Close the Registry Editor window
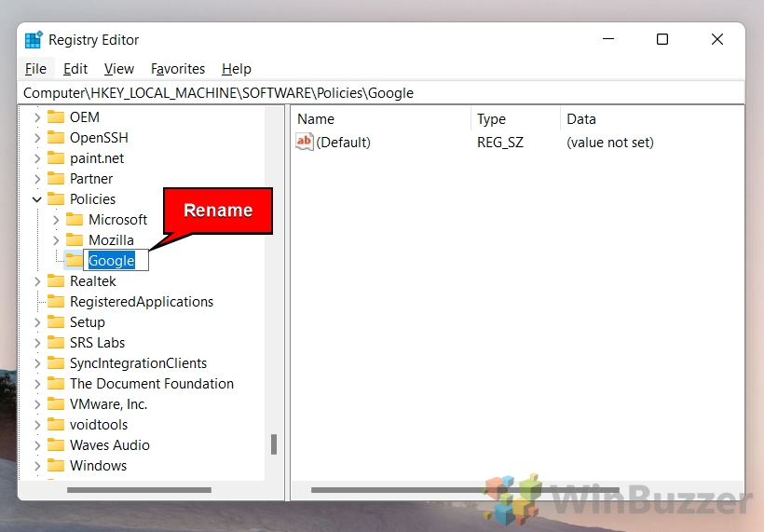The image size is (764, 532). pos(717,39)
